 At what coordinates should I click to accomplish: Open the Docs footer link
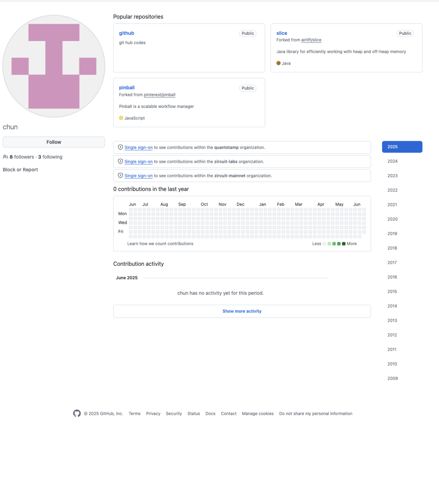click(210, 414)
